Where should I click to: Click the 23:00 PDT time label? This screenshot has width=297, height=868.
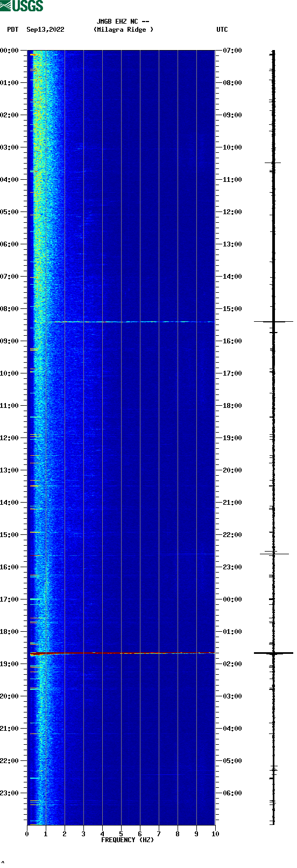(x=10, y=793)
